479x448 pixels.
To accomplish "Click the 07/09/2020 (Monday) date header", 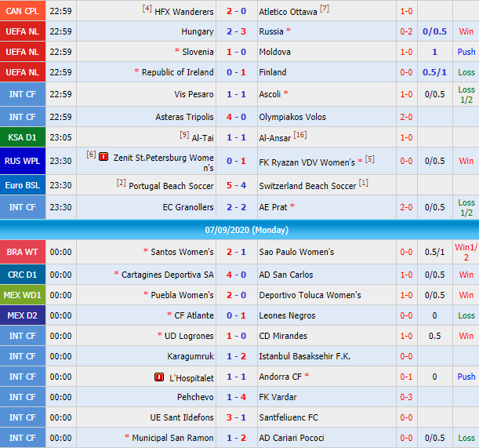I will pyautogui.click(x=246, y=230).
